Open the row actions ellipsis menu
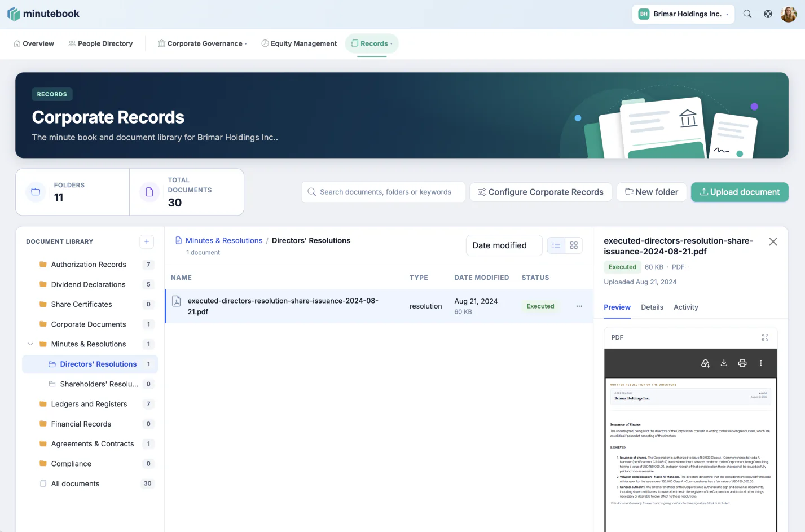 point(579,306)
